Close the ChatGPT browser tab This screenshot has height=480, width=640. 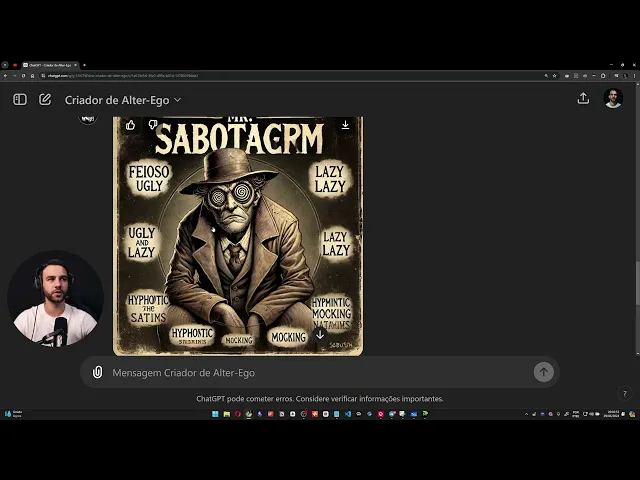click(x=75, y=65)
